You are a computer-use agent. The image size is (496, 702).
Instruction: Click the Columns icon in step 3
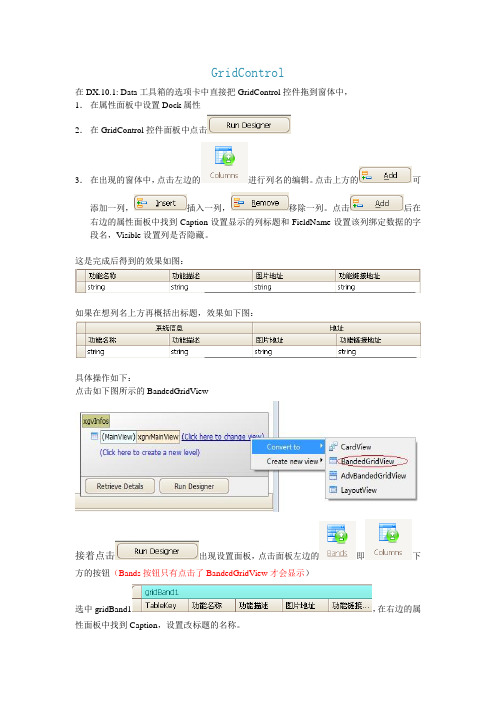(x=224, y=163)
